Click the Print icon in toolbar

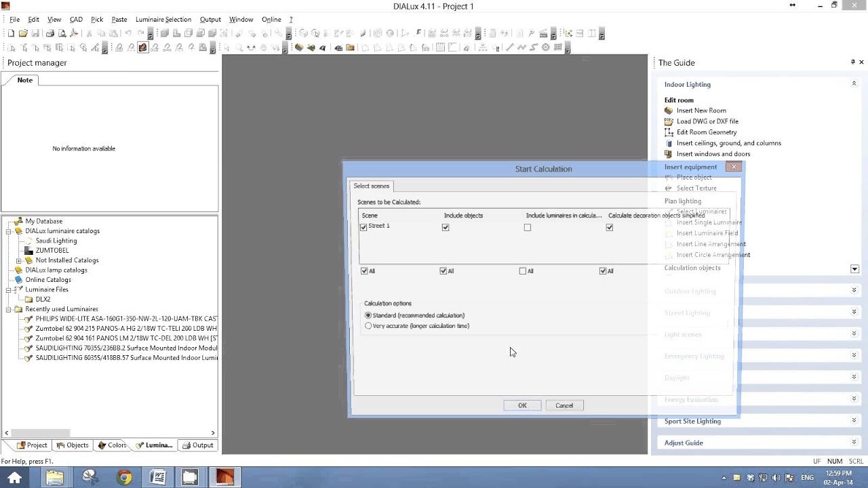[x=50, y=33]
